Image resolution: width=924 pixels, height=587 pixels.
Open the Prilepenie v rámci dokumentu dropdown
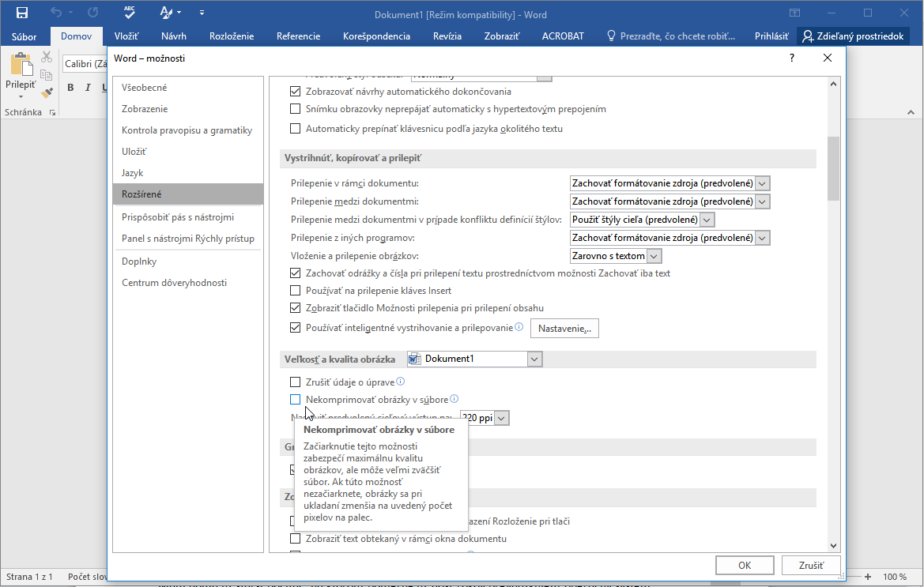(762, 183)
